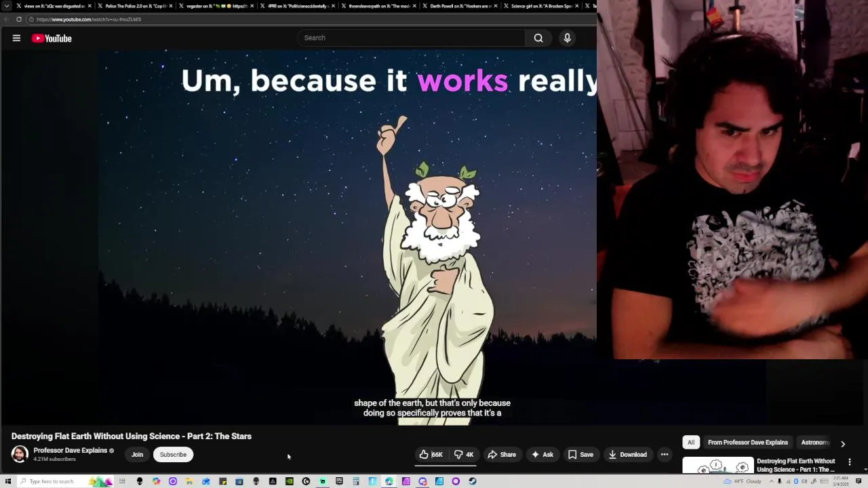Open Task View on taskbar

click(122, 481)
